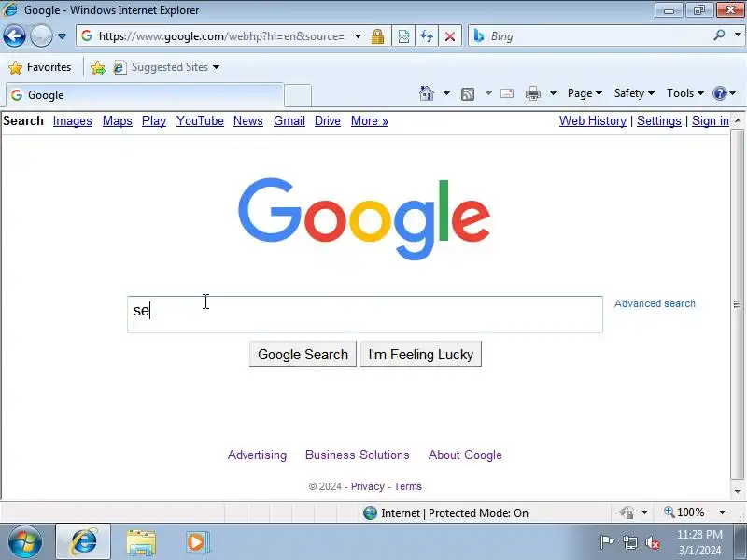The width and height of the screenshot is (747, 560).
Task: Open the Favorites star button
Action: point(40,67)
